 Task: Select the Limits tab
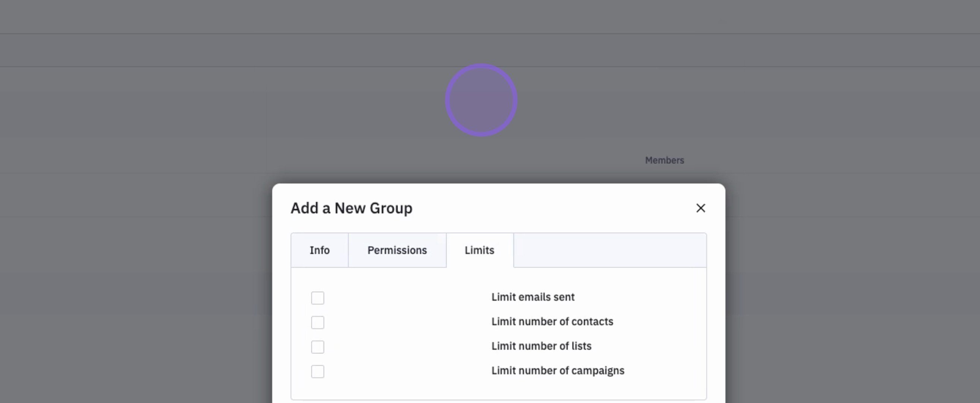(x=479, y=250)
